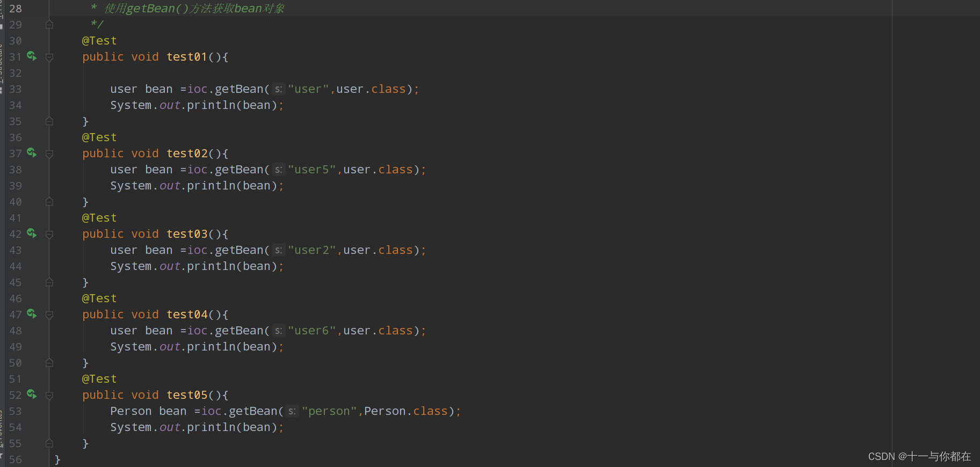Run test02 via its gutter run icon
The height and width of the screenshot is (467, 980).
click(x=32, y=152)
